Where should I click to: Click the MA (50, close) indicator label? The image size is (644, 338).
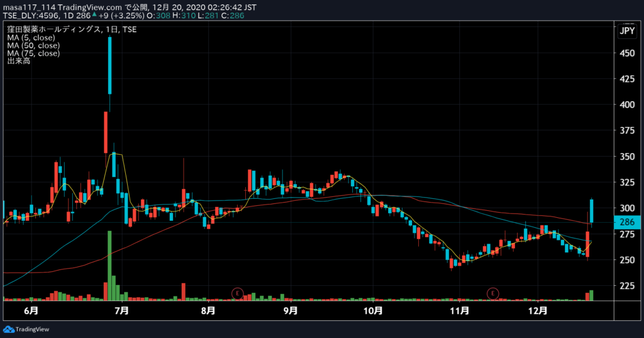click(x=33, y=45)
